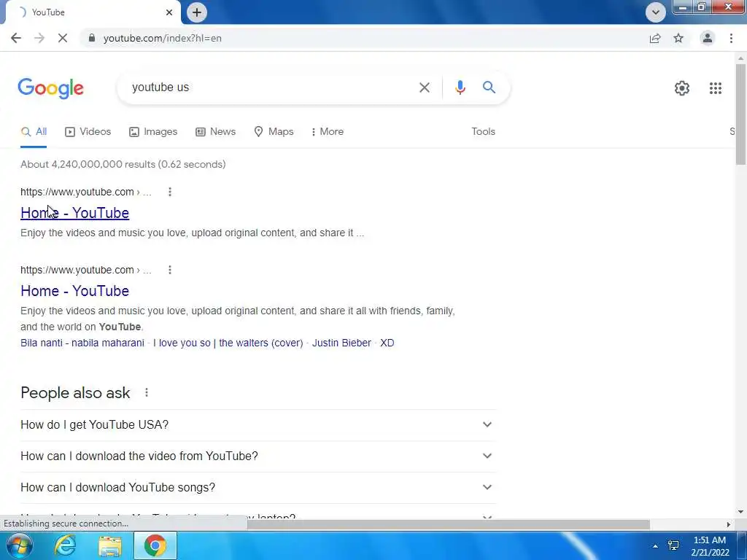Switch to the News tab
This screenshot has height=560, width=747.
tap(215, 131)
